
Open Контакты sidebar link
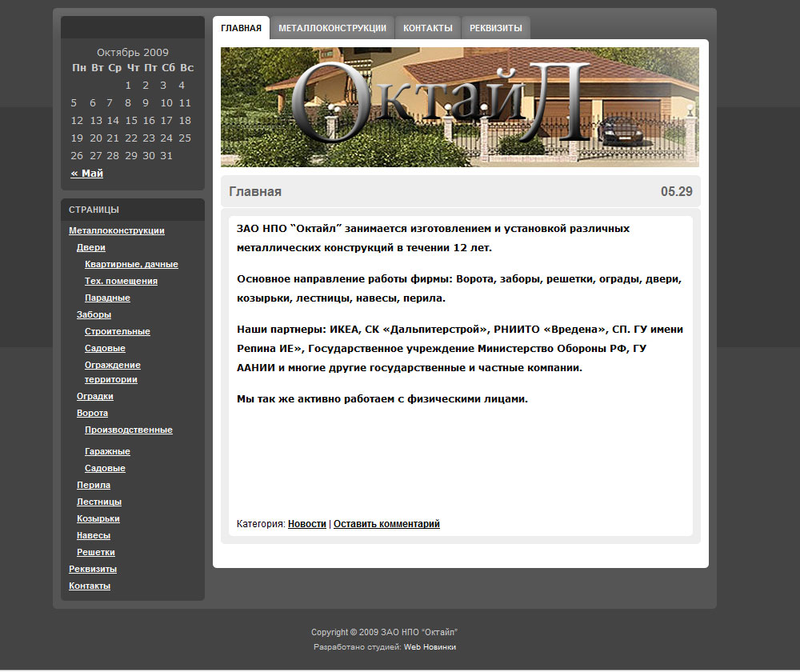click(x=90, y=586)
